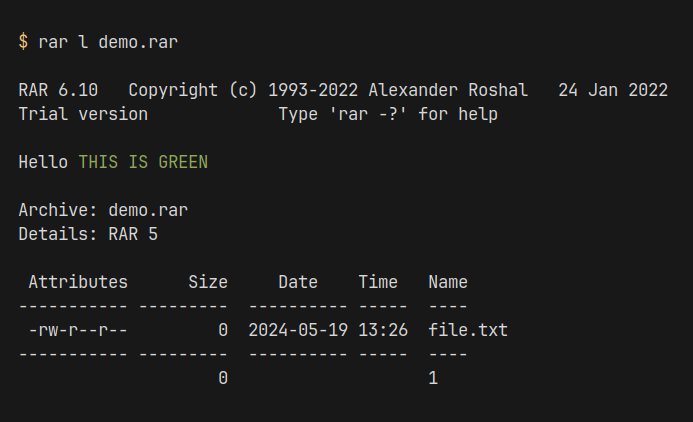Click the 'Size' column header
Screen dimensions: 693x422
[x=208, y=282]
